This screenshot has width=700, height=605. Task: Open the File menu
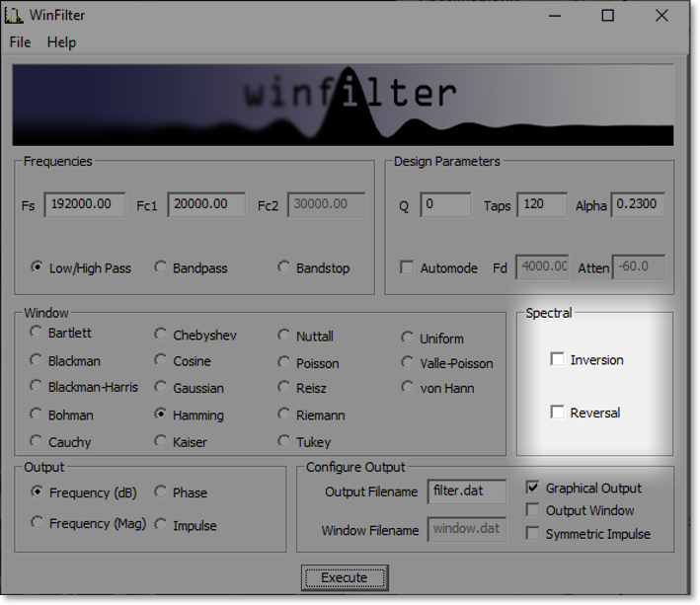click(x=20, y=42)
